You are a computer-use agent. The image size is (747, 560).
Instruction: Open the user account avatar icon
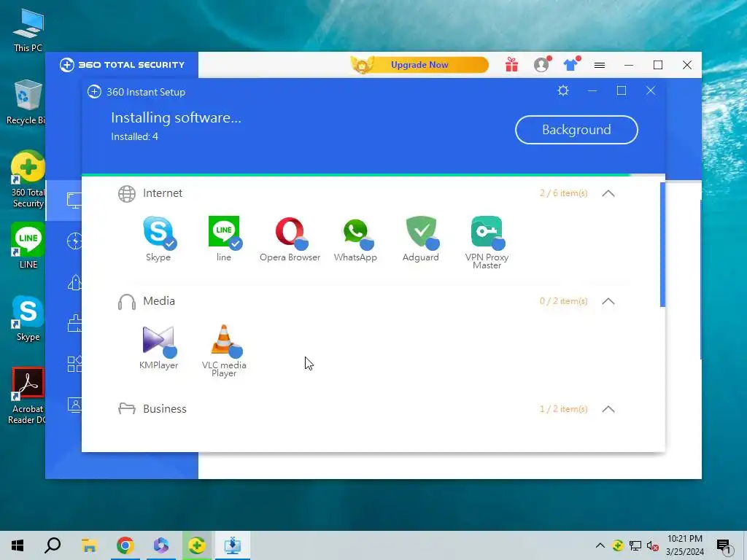coord(542,64)
